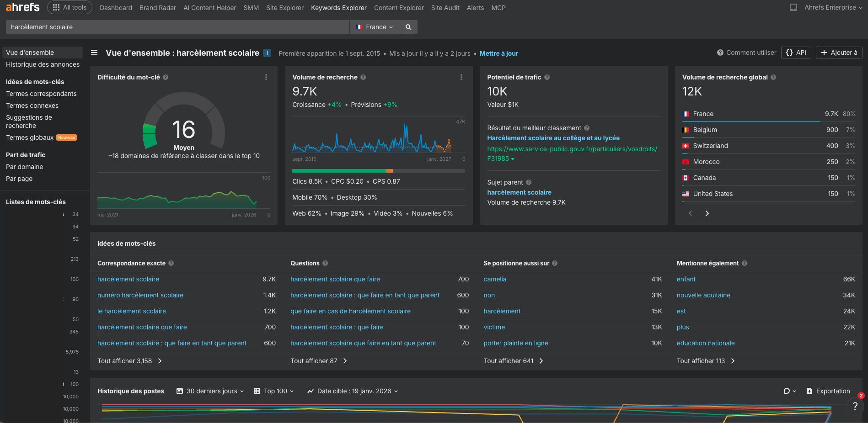Expand the Top 100 positions filter

click(x=273, y=391)
